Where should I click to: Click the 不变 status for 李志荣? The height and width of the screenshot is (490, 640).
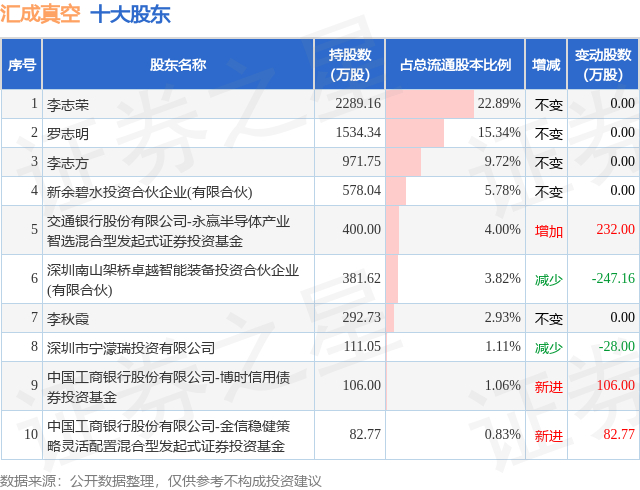[x=549, y=105]
